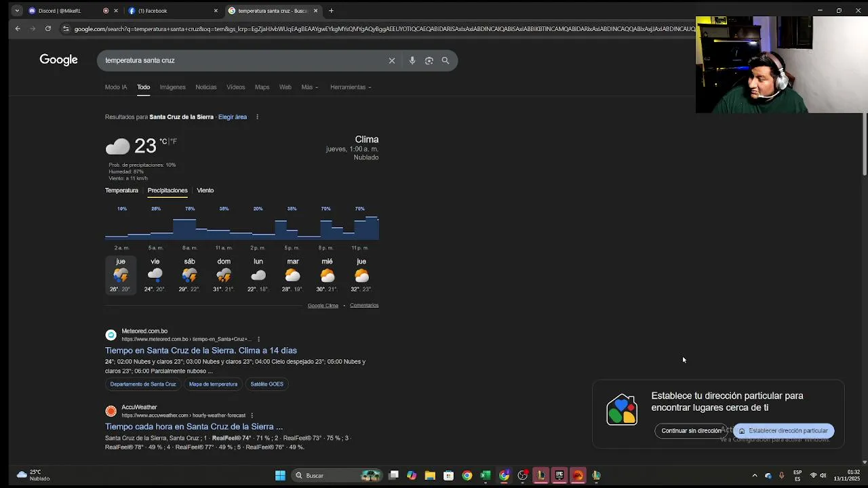The width and height of the screenshot is (868, 488).
Task: Click the Google logo
Action: coord(58,60)
